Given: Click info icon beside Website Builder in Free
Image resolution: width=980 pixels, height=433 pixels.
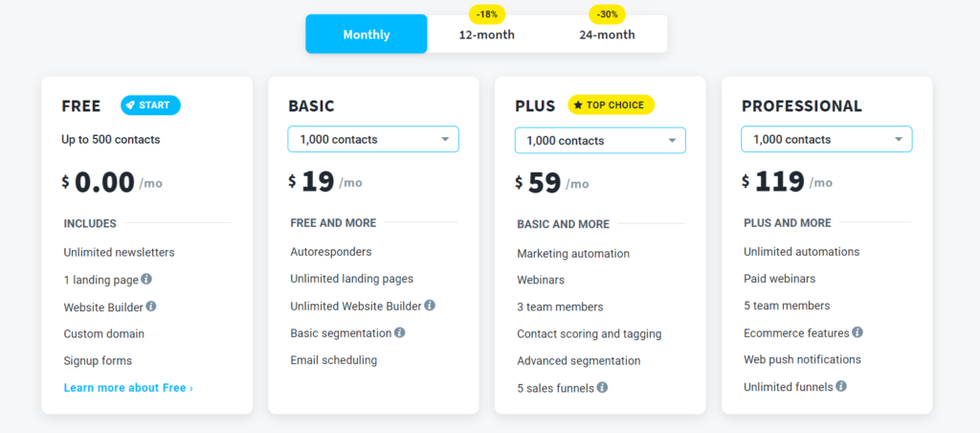Looking at the screenshot, I should tap(151, 307).
